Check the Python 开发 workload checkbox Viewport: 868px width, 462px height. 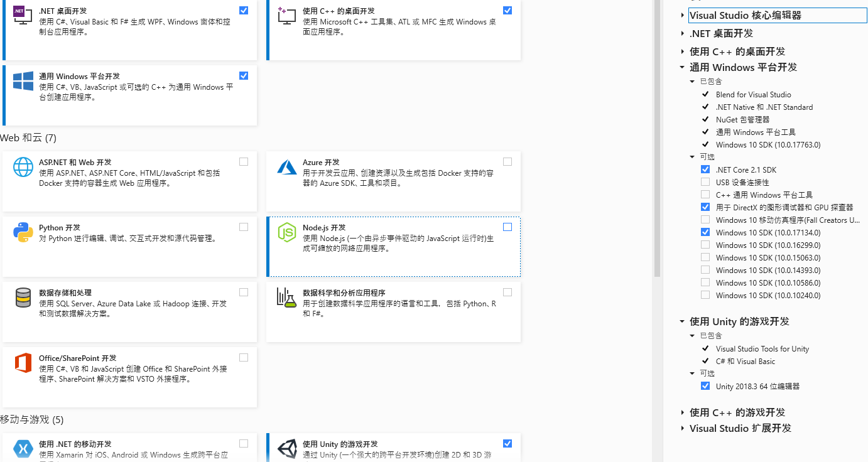[244, 227]
